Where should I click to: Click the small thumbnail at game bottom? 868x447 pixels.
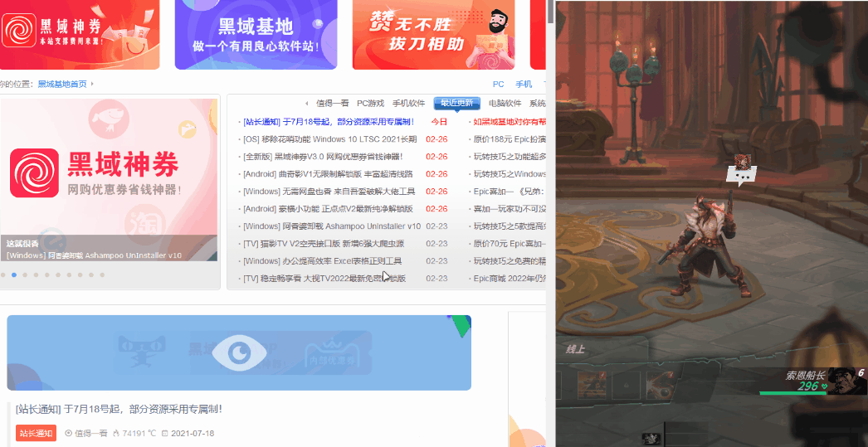tap(651, 440)
